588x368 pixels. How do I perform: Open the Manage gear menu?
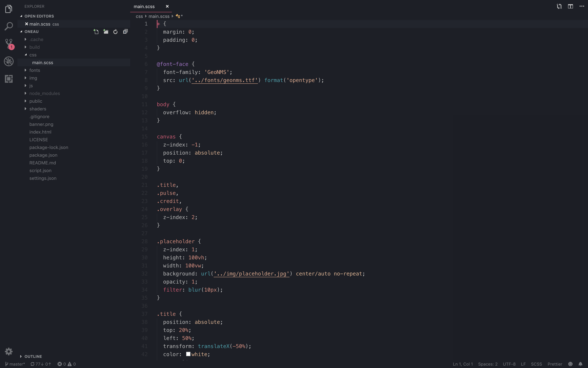9,351
